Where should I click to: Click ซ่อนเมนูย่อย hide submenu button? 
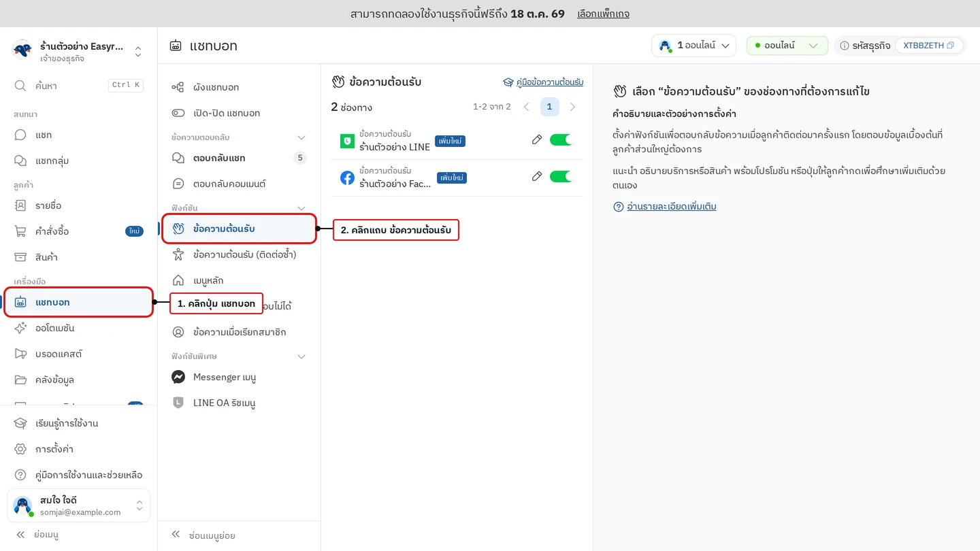pos(203,535)
